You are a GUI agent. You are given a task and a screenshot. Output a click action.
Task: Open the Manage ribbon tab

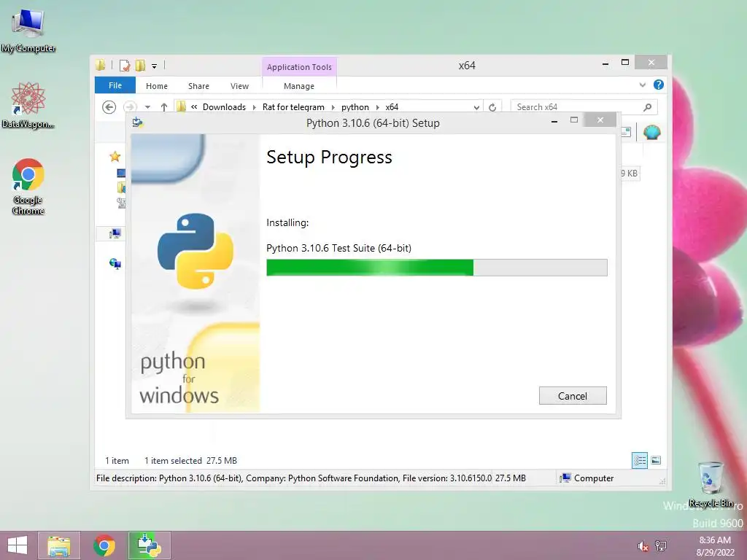(x=299, y=86)
